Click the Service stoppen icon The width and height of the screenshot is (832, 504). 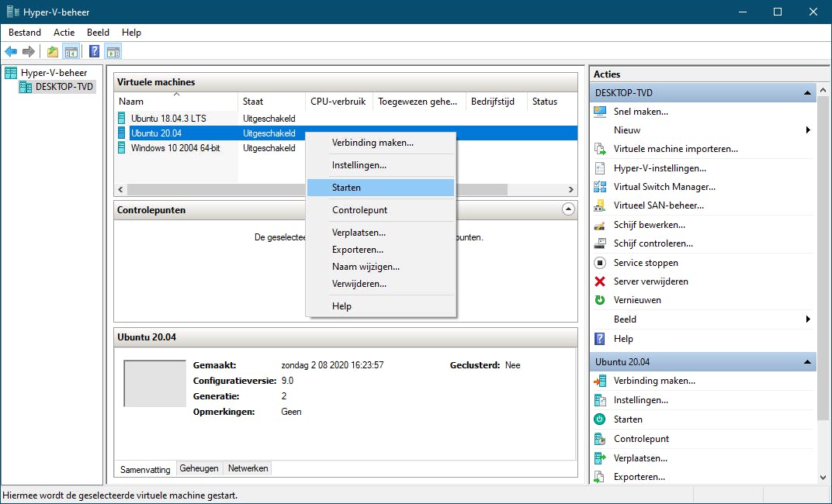[599, 263]
